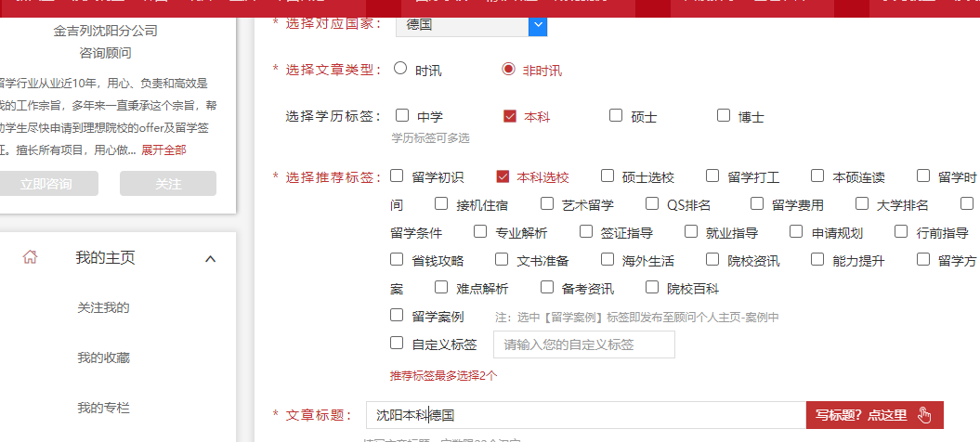Click the 写标题？点这里 button
Screen dimensions: 980x442
click(x=874, y=415)
